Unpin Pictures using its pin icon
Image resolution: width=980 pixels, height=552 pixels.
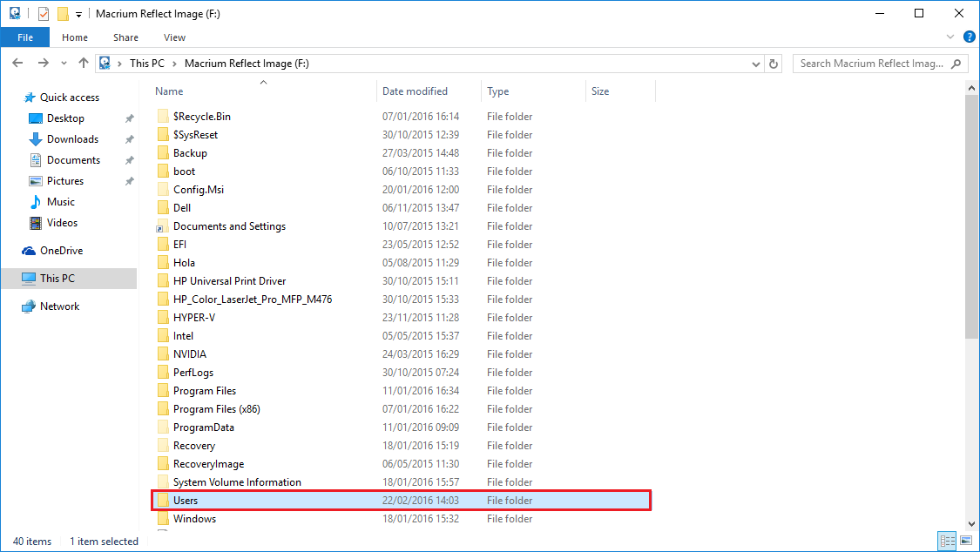click(x=130, y=181)
